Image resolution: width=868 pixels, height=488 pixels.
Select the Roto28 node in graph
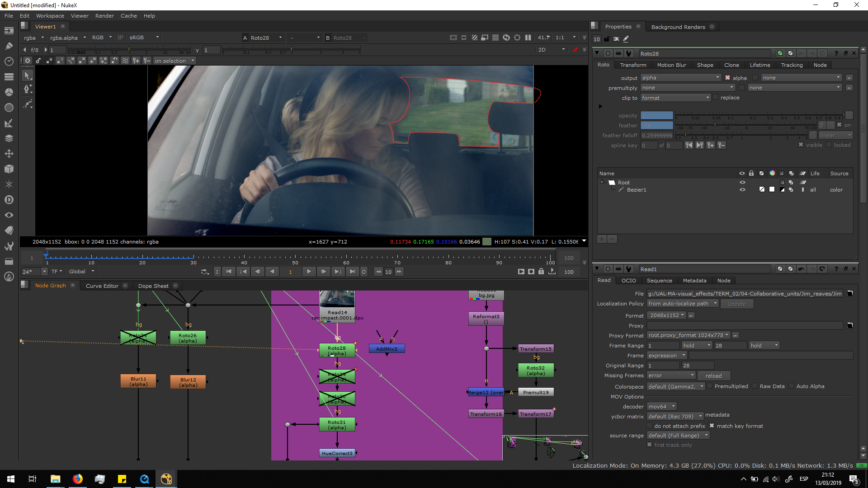coord(337,351)
